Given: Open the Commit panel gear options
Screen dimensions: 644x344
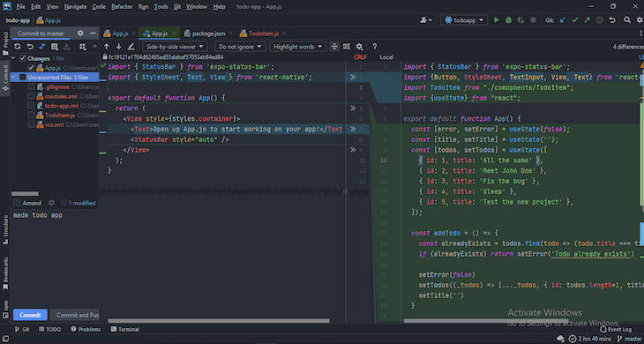Looking at the screenshot, I should coord(80,34).
